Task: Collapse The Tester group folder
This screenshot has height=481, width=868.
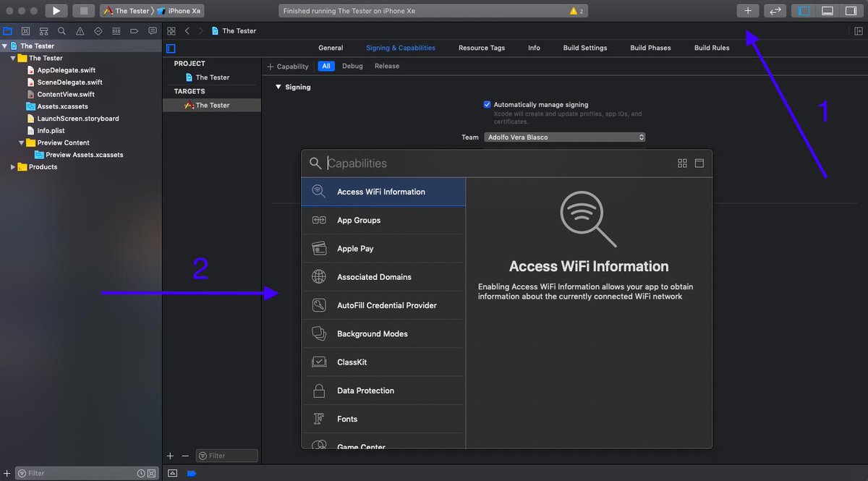Action: 13,58
